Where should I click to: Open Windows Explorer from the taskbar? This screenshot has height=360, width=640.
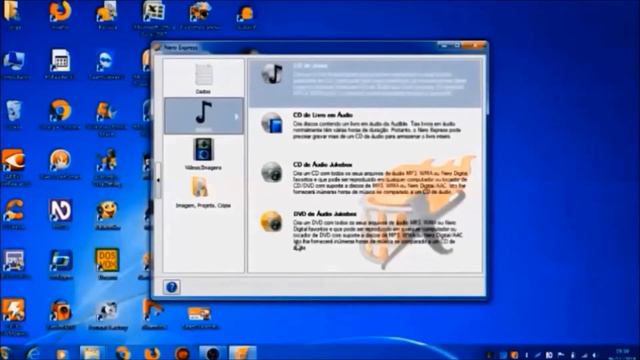point(91,353)
